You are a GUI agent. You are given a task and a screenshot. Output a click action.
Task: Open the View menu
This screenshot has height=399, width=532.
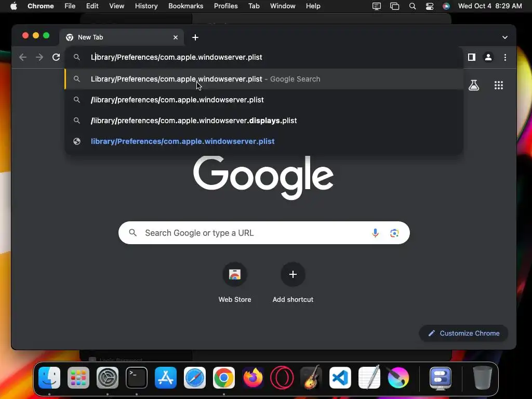click(x=116, y=6)
